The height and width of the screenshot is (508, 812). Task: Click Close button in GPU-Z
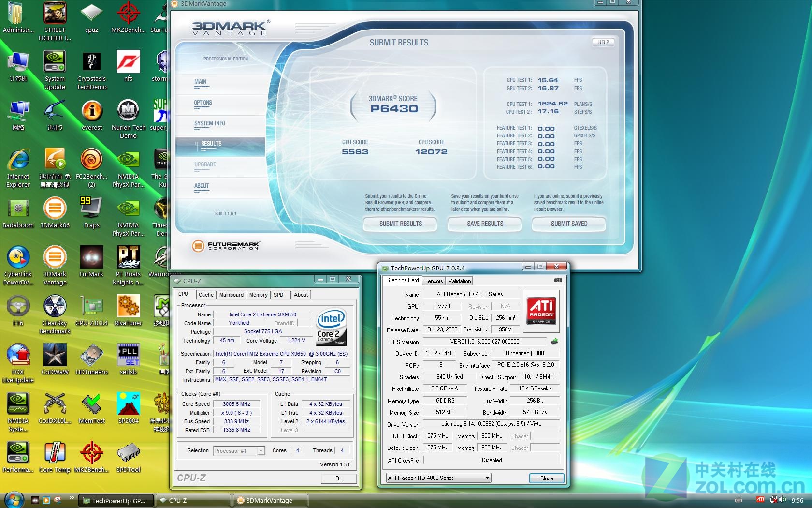(x=547, y=478)
